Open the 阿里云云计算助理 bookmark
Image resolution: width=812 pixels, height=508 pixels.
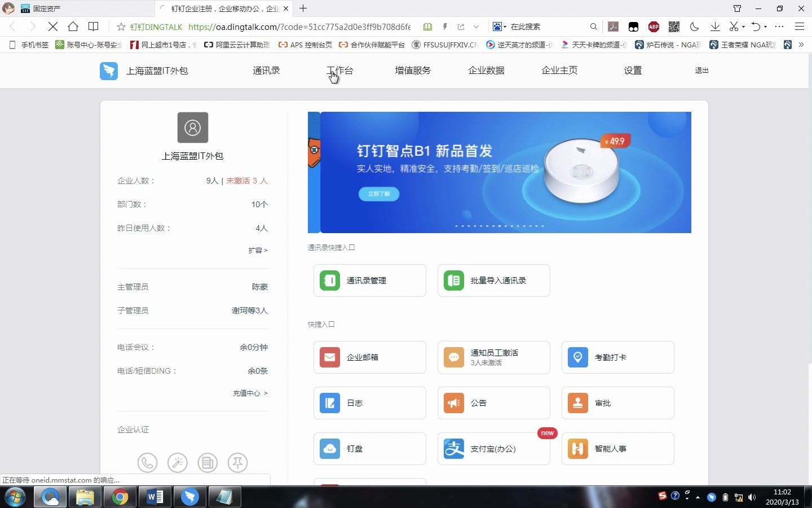click(x=237, y=45)
